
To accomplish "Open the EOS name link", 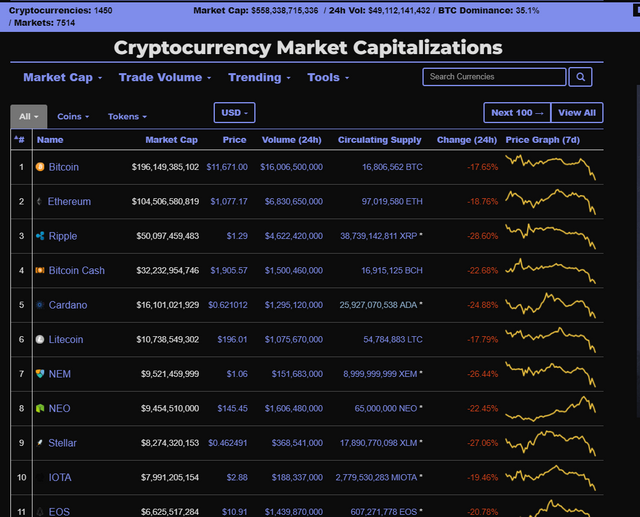I will click(x=59, y=512).
